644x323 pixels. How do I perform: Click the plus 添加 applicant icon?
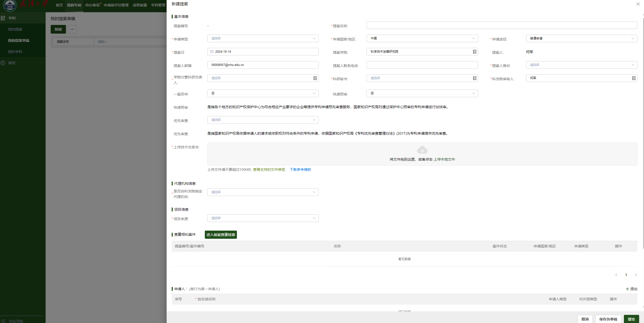tap(627, 289)
